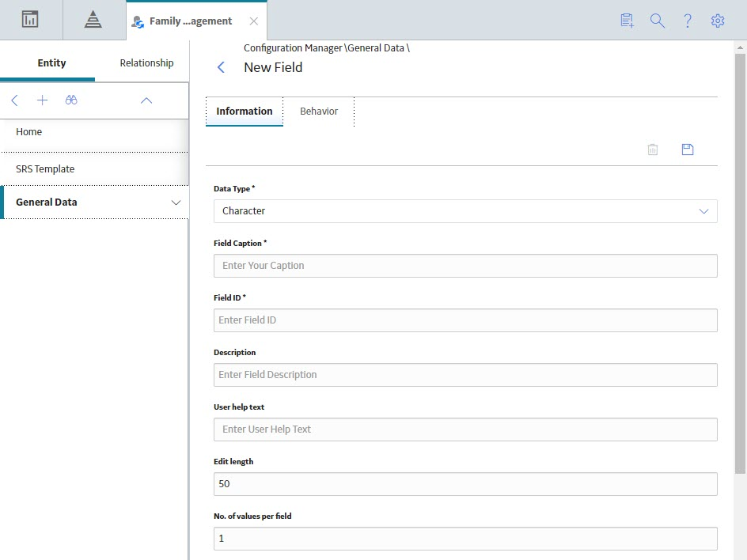Go back using the arrow beside New Field
This screenshot has height=560, width=747.
(221, 67)
